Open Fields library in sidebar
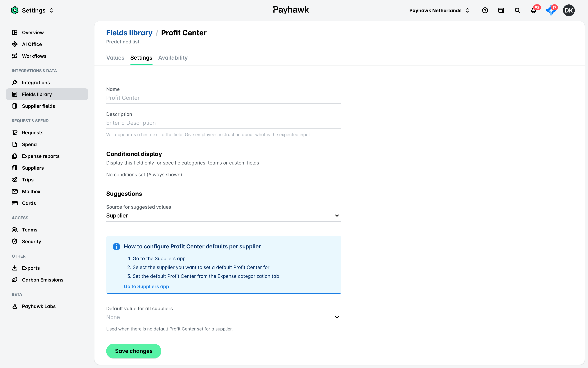The image size is (588, 368). [x=47, y=94]
